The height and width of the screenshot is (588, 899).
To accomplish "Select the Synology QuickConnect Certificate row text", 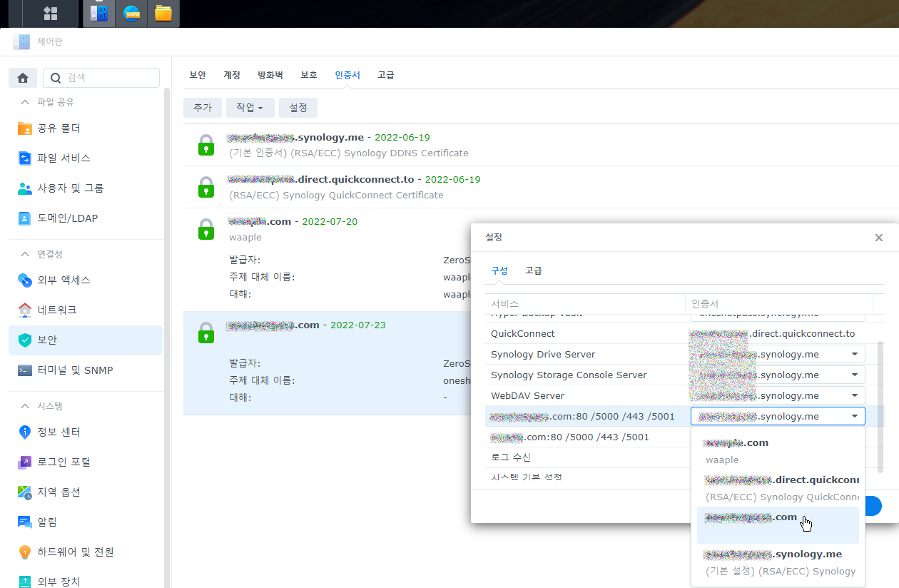I will pyautogui.click(x=336, y=195).
